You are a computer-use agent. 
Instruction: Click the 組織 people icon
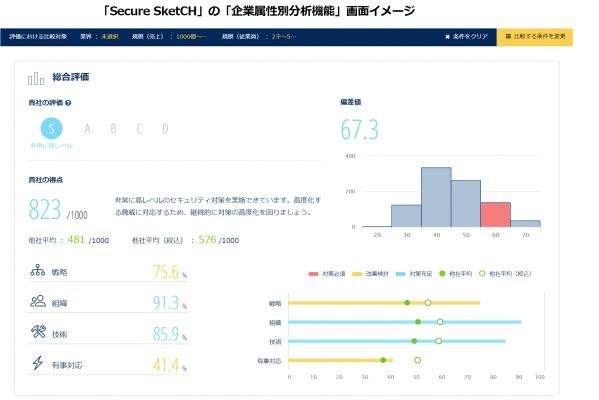38,301
